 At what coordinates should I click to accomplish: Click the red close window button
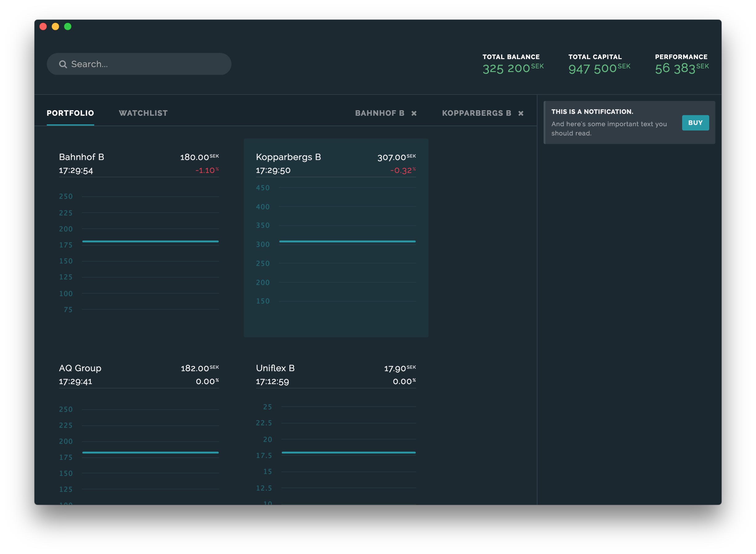tap(43, 26)
